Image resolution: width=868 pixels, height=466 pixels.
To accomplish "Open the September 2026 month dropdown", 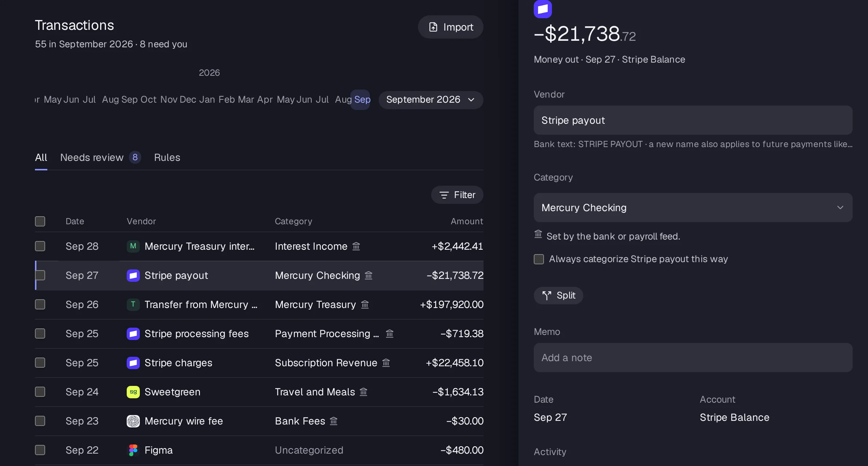I will pyautogui.click(x=431, y=100).
